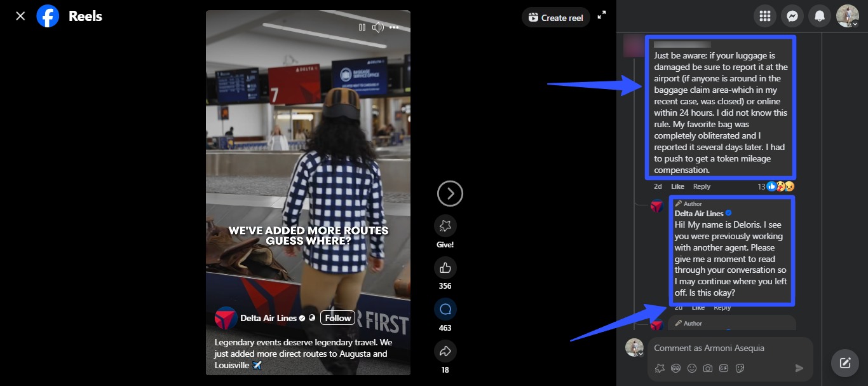Click the Facebook logo
868x386 pixels.
(48, 16)
